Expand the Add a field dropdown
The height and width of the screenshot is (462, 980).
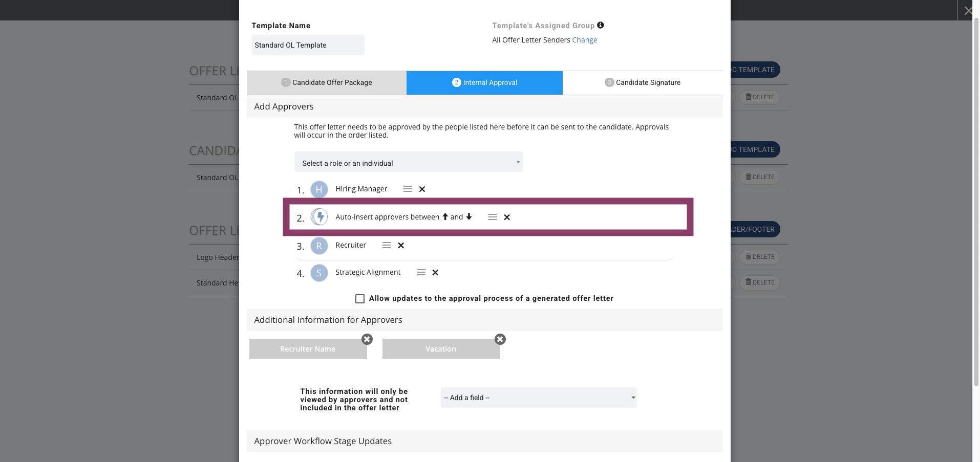[x=539, y=398]
